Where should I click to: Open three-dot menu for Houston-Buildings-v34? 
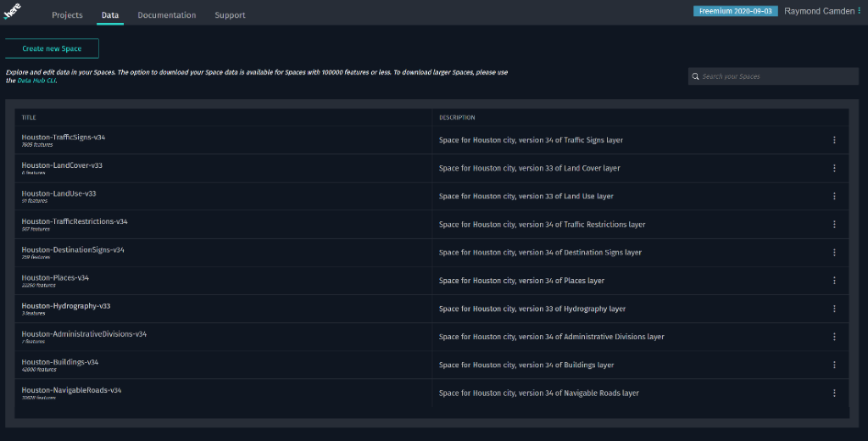[x=834, y=365]
